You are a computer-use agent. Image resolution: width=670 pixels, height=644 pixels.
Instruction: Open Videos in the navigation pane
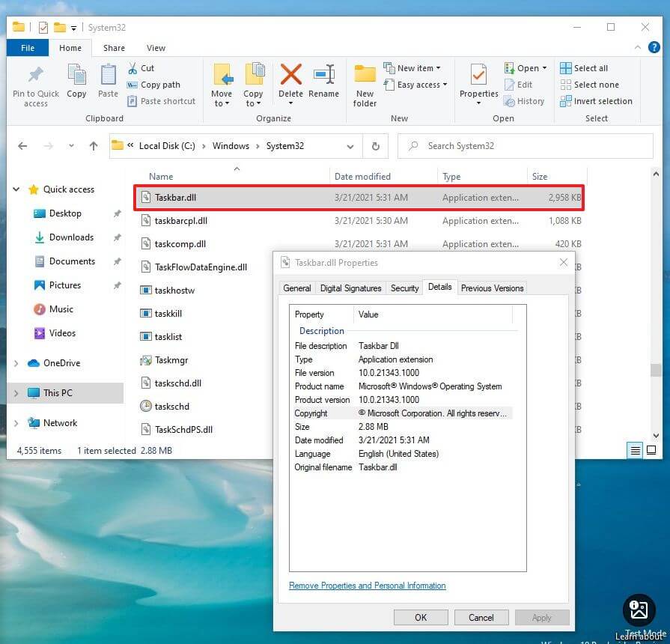[62, 333]
